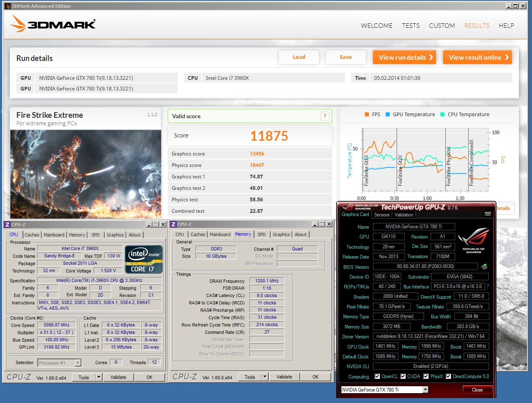Open the RESULTS section in 3DMark
The width and height of the screenshot is (532, 403).
pos(477,25)
